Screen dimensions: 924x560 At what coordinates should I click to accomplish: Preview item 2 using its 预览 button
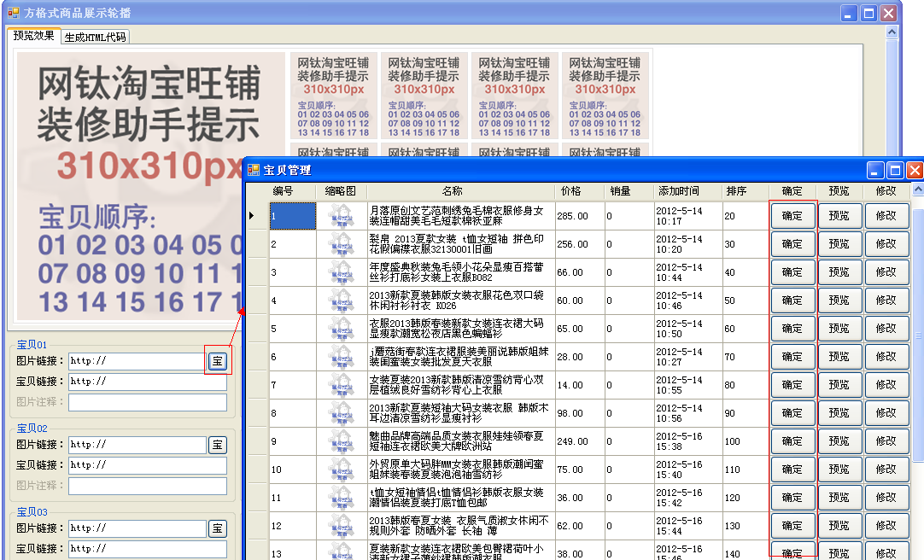(839, 243)
